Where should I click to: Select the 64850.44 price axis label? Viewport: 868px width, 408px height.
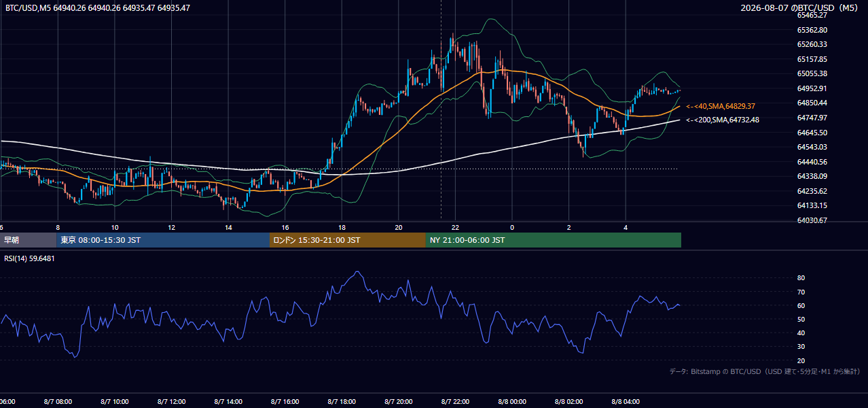[x=812, y=103]
